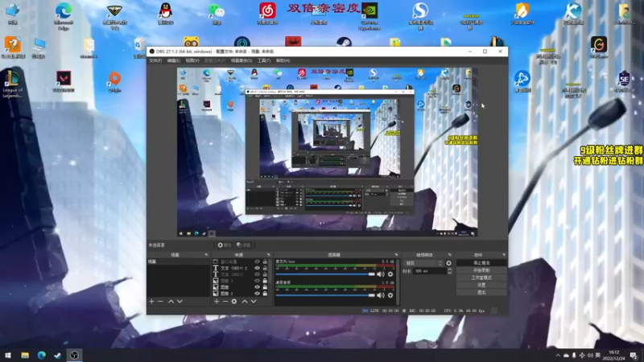Open OBS 设置 settings button

coord(481,285)
